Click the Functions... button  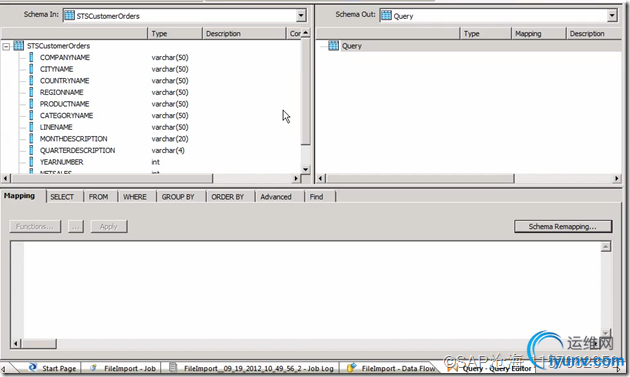click(35, 226)
